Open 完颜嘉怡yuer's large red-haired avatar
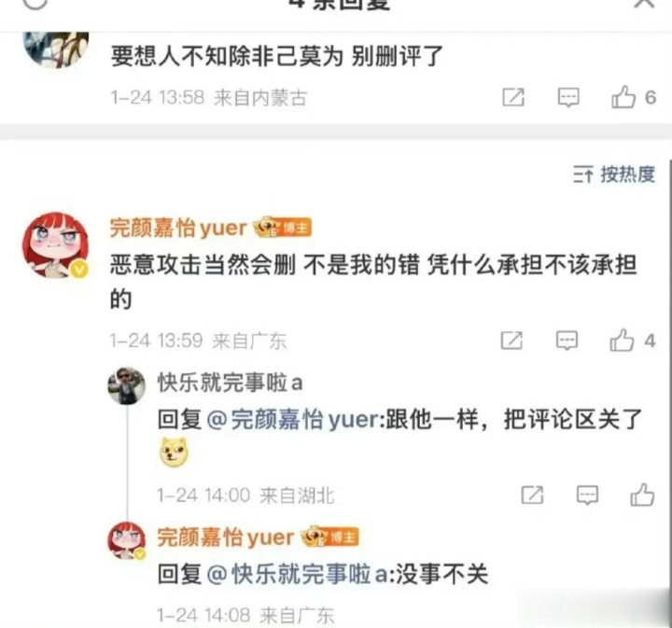Image resolution: width=672 pixels, height=628 pixels. [56, 245]
